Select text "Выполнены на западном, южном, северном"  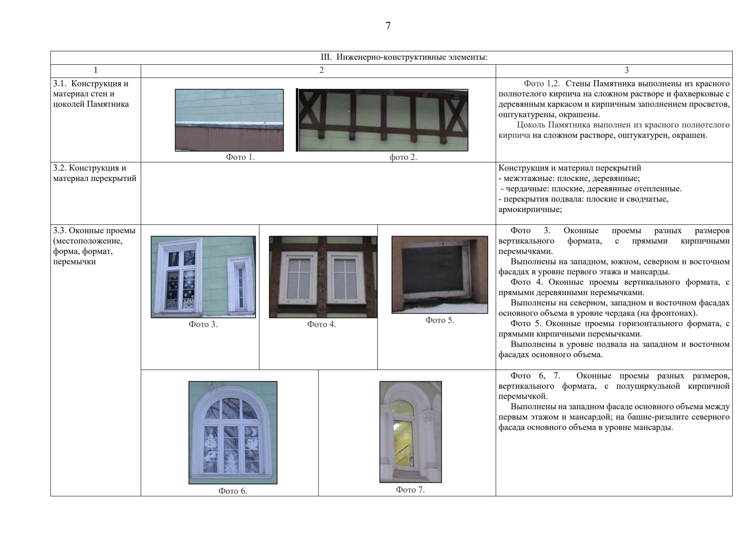(614, 267)
